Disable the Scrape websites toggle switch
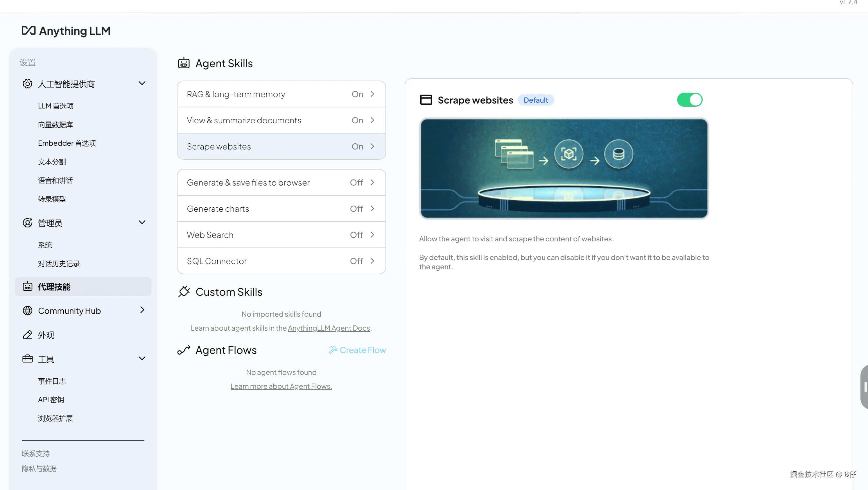Screen dimensions: 868x490 (x=689, y=100)
